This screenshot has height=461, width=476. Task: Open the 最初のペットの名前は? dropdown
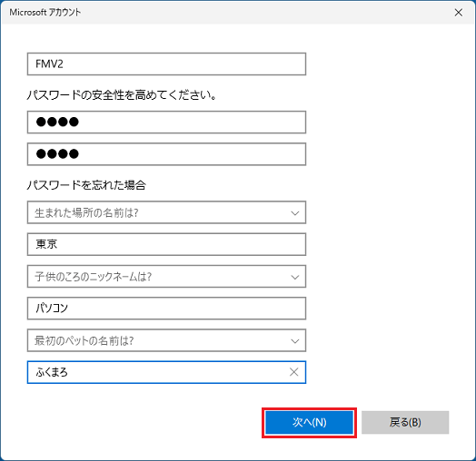(x=166, y=340)
